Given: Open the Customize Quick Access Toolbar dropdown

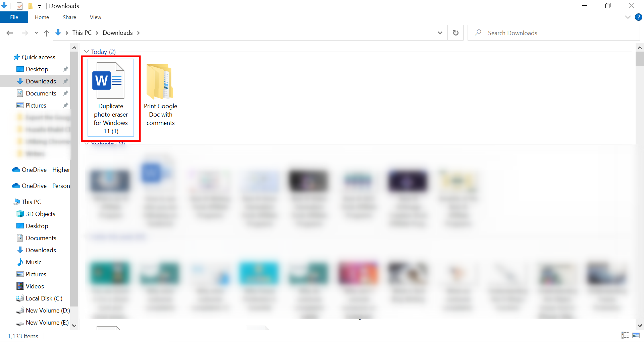Looking at the screenshot, I should pyautogui.click(x=39, y=6).
